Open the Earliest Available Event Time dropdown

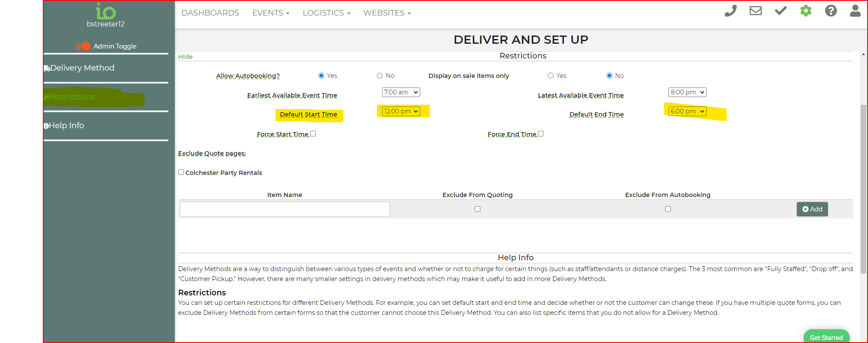401,92
